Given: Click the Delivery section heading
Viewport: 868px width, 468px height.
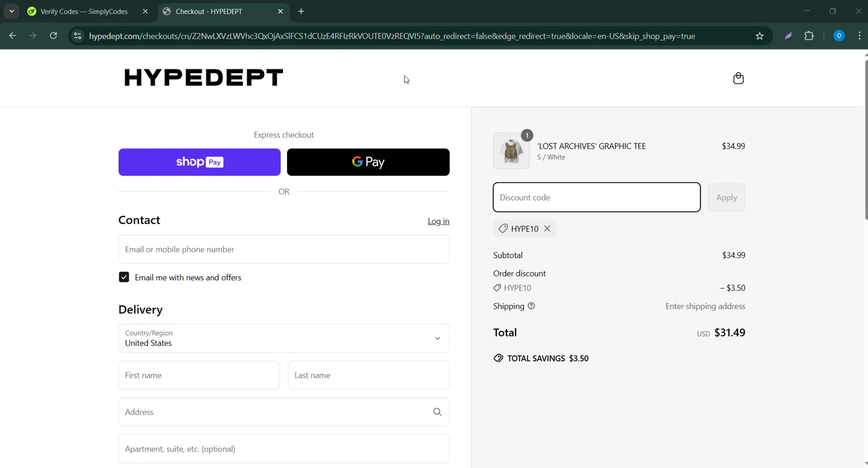Looking at the screenshot, I should tap(141, 310).
